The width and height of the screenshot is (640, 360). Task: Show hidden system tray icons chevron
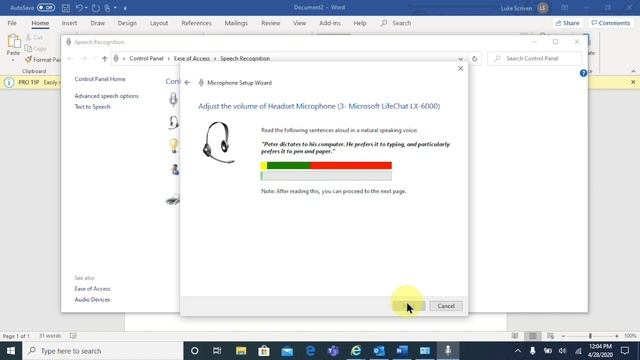point(518,351)
